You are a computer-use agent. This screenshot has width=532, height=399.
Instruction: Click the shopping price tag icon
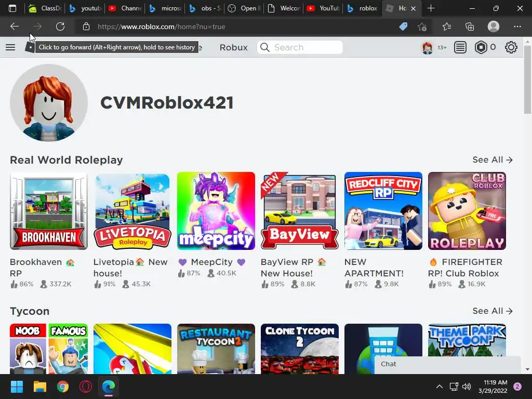[403, 26]
